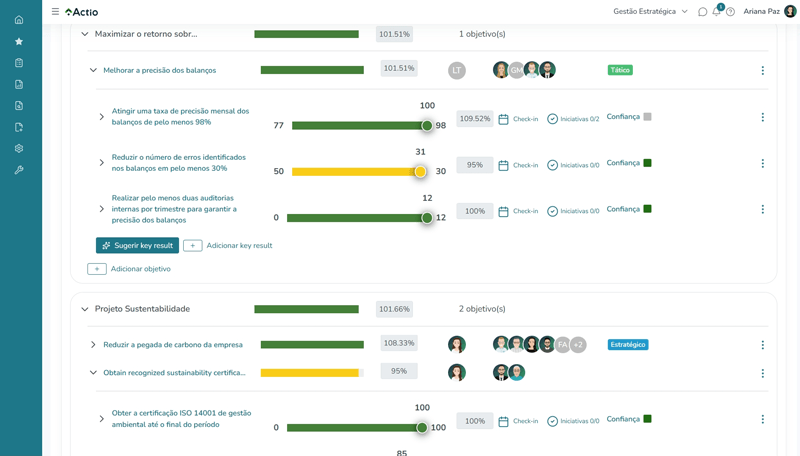Click the Tático tag

pyautogui.click(x=620, y=70)
